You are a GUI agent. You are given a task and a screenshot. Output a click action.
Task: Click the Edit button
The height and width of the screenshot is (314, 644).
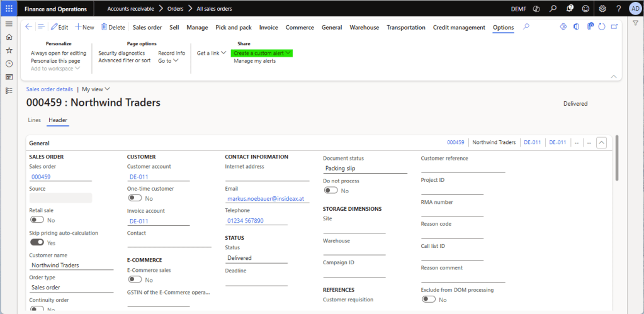click(60, 28)
